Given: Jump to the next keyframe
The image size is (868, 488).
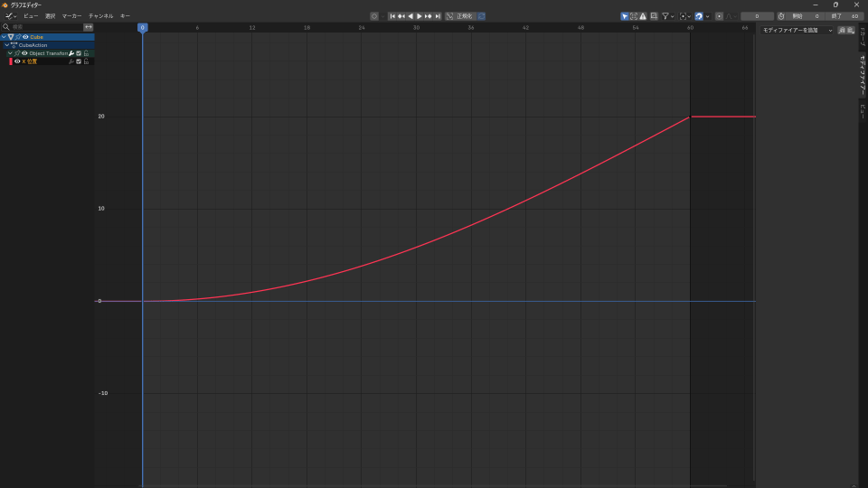Looking at the screenshot, I should (x=428, y=16).
